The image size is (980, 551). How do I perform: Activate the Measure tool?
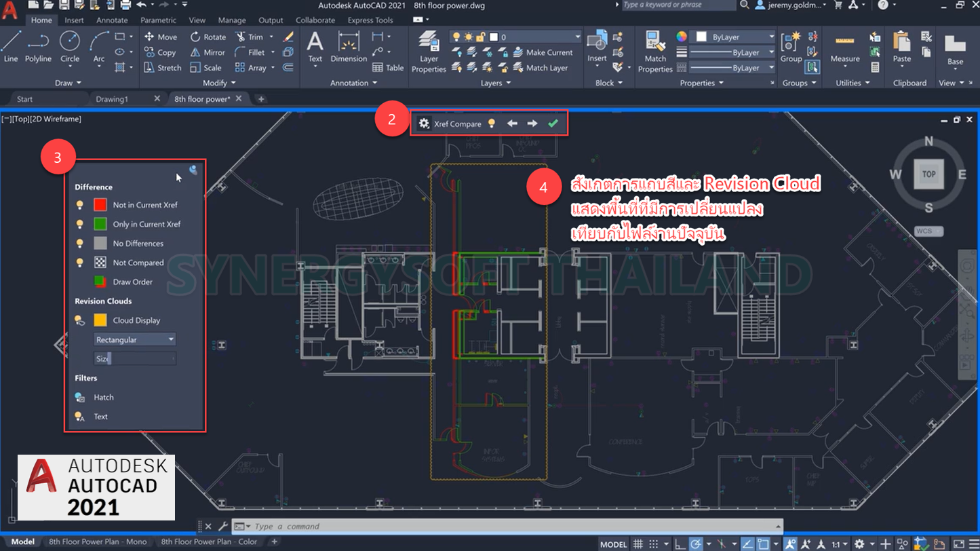tap(843, 47)
